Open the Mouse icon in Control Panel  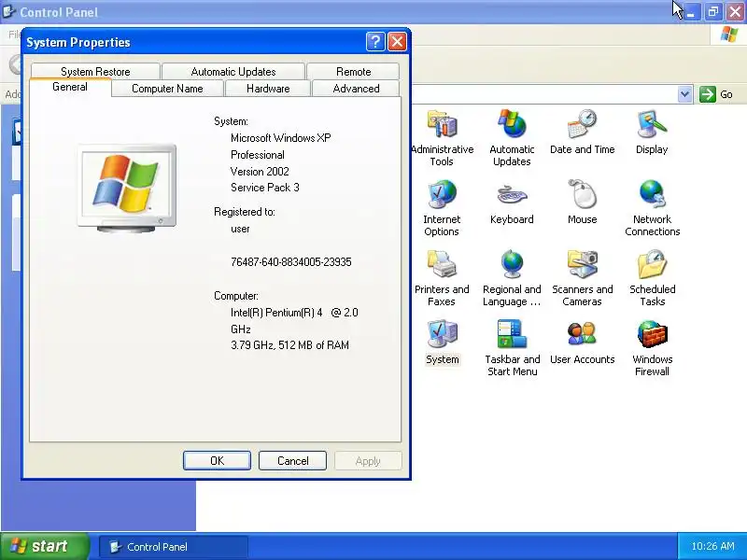pyautogui.click(x=582, y=202)
